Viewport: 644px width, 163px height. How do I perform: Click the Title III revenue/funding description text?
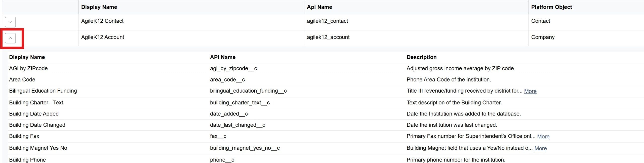[x=464, y=91]
